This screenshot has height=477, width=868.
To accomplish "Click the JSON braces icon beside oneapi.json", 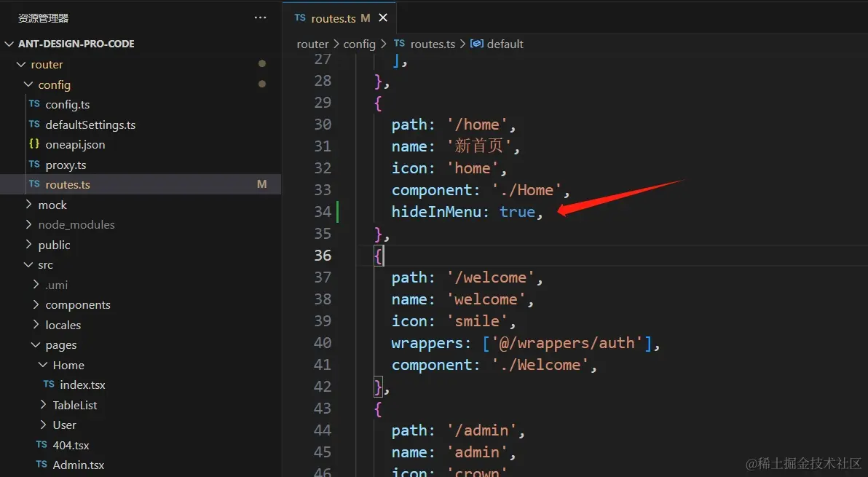I will coord(34,144).
